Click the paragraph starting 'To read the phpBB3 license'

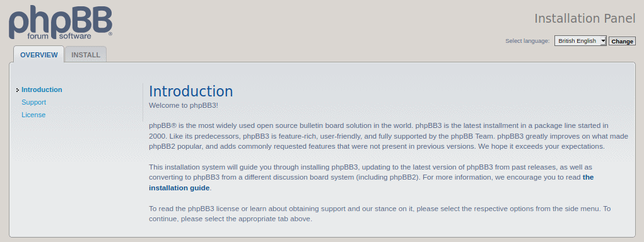[380, 214]
